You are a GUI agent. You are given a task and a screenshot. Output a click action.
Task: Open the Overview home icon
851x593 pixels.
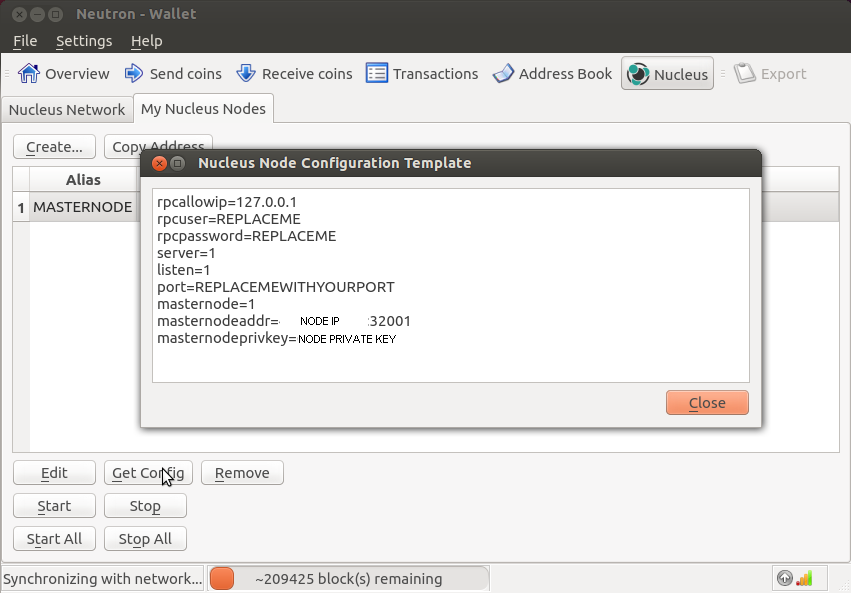coord(28,73)
